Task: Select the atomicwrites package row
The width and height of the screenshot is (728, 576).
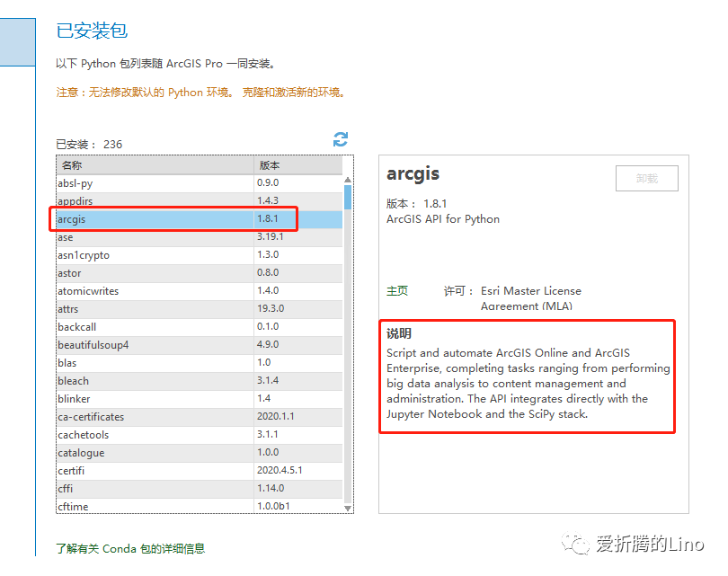Action: point(200,291)
